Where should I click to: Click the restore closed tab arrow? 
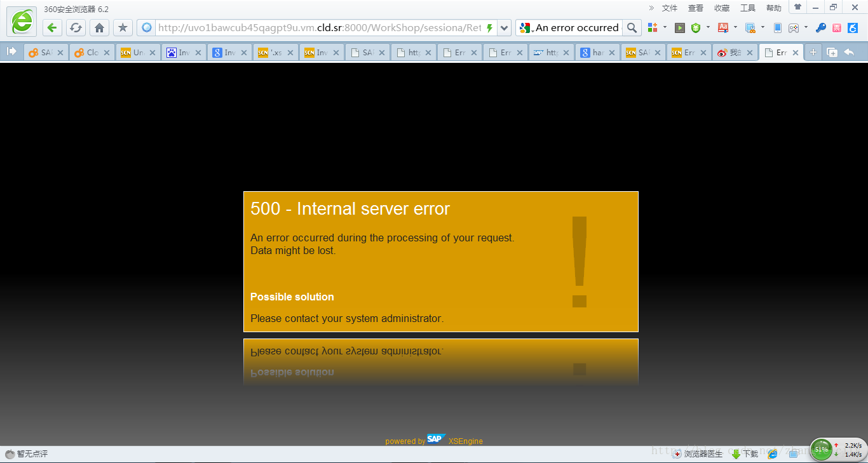849,53
